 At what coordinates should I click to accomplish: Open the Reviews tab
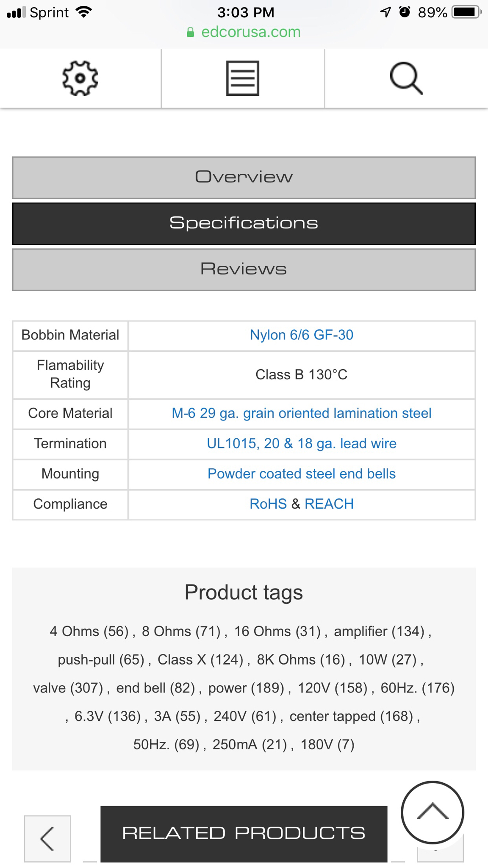244,270
